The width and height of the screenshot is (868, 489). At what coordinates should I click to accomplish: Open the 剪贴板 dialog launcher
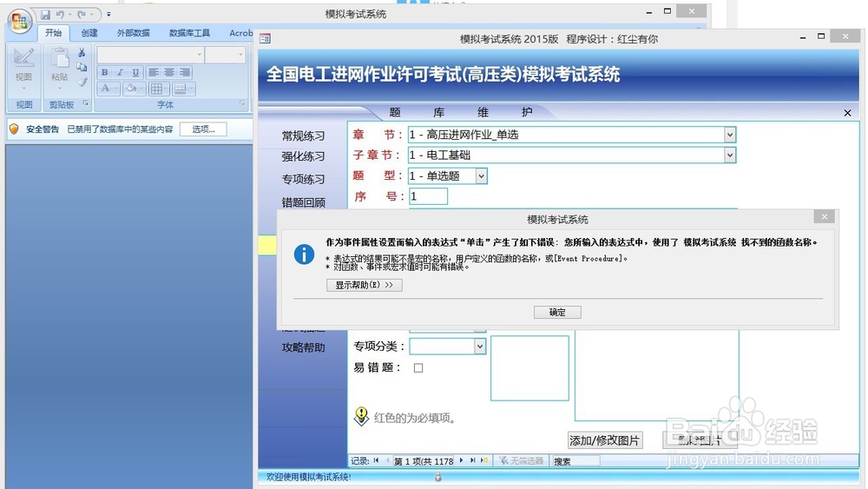click(x=86, y=103)
